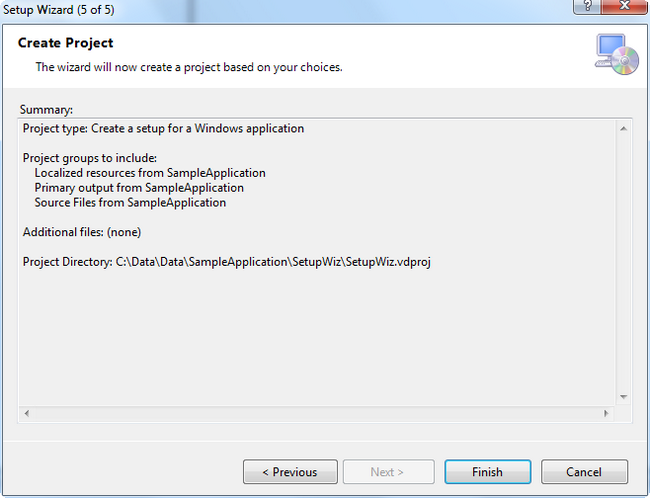Click the Localized resources from SampleApplication line

(x=150, y=173)
